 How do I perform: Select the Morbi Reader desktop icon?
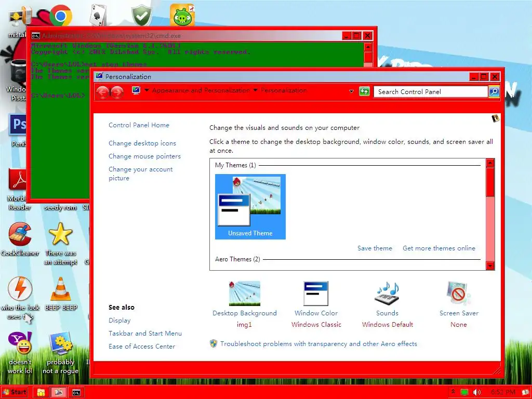coord(18,179)
